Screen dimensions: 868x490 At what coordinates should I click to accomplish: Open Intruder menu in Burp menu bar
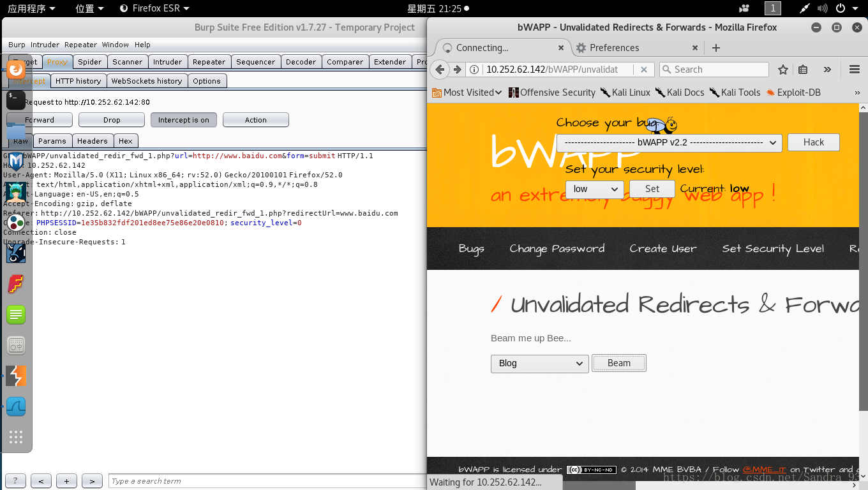coord(45,45)
